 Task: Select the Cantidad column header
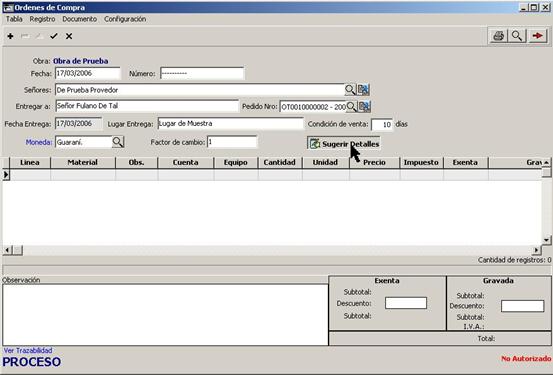pos(280,162)
